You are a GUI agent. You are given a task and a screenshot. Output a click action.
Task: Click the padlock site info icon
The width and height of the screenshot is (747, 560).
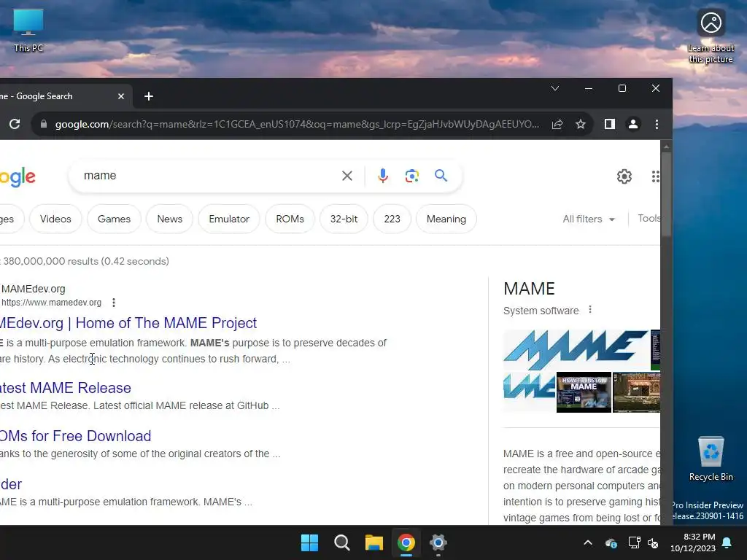tap(43, 124)
